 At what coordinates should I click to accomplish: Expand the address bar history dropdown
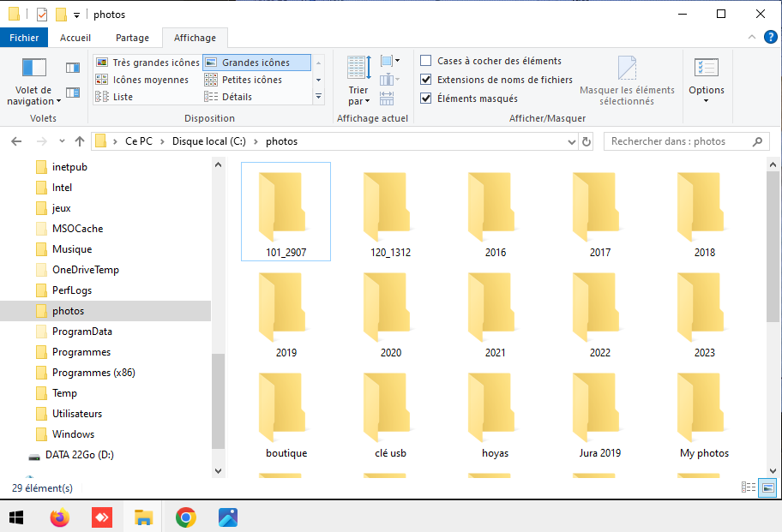(573, 141)
